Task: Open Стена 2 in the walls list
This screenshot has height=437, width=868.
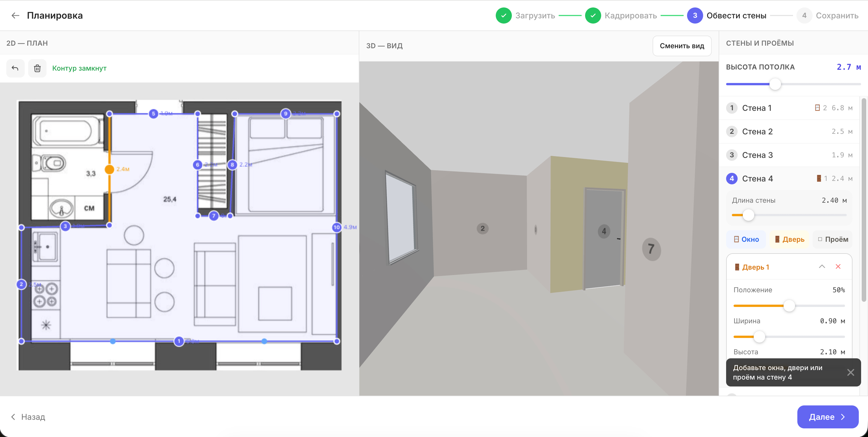Action: (789, 132)
